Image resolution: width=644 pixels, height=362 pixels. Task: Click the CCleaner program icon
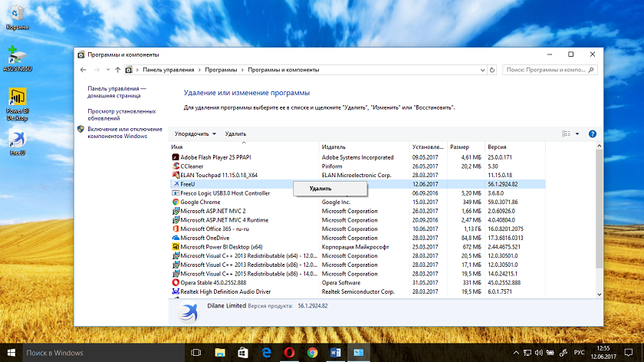tap(176, 166)
